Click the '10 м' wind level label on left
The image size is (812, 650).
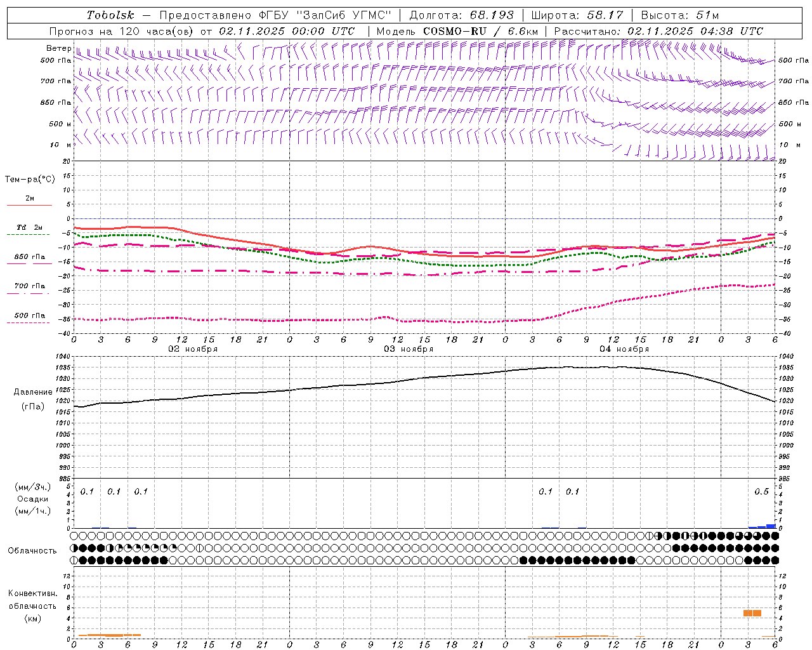(60, 145)
